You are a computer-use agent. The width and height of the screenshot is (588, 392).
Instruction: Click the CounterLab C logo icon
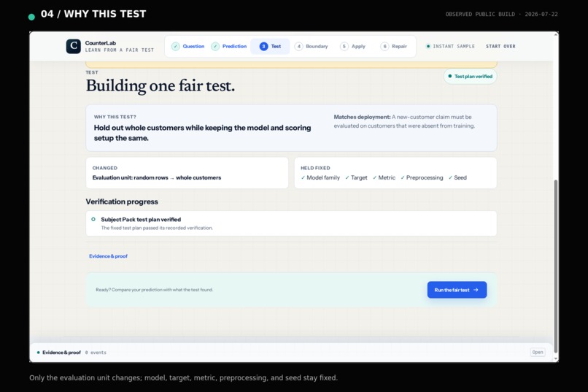pyautogui.click(x=74, y=46)
